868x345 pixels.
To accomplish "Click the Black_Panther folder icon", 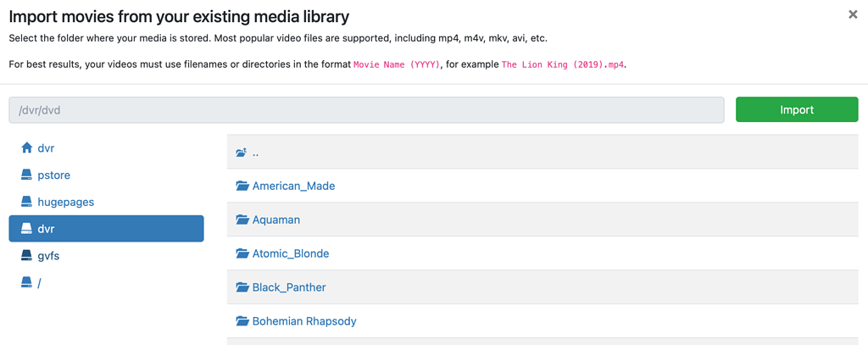I will pyautogui.click(x=242, y=288).
